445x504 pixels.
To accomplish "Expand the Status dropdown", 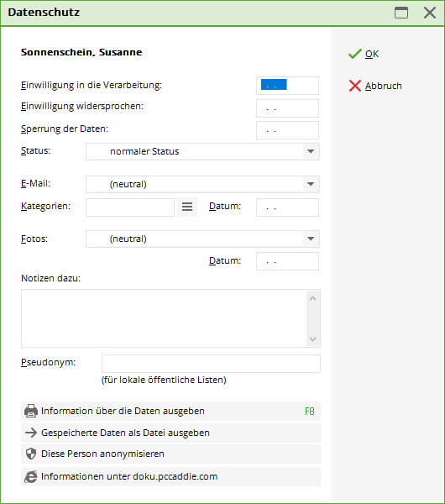I will pos(311,151).
